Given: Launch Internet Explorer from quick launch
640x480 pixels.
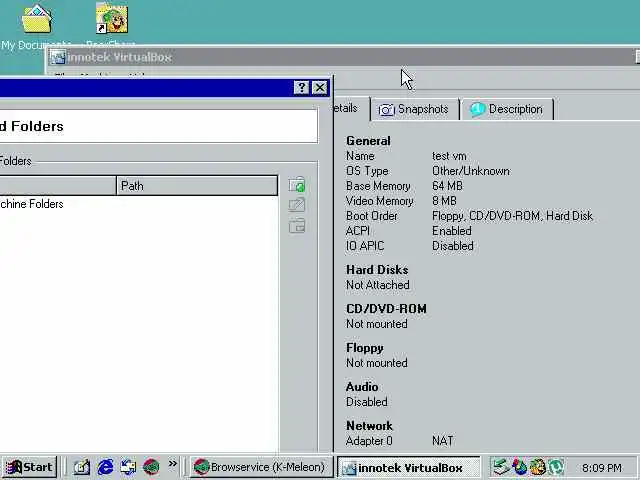Looking at the screenshot, I should pyautogui.click(x=105, y=467).
